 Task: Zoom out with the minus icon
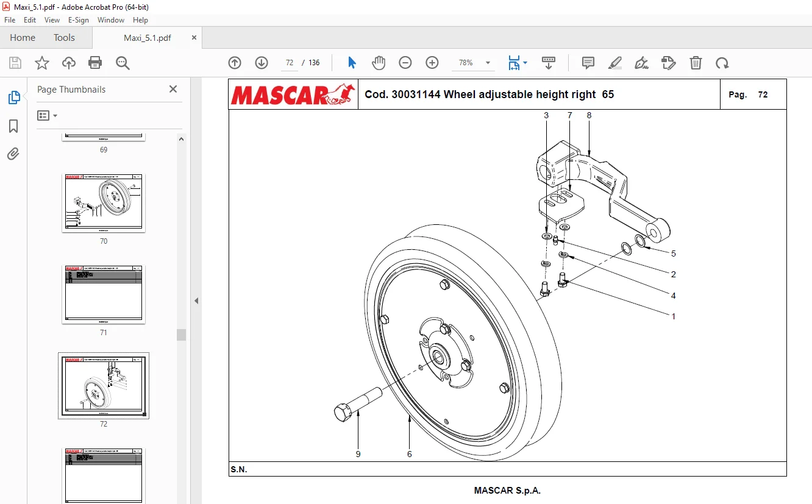[405, 63]
